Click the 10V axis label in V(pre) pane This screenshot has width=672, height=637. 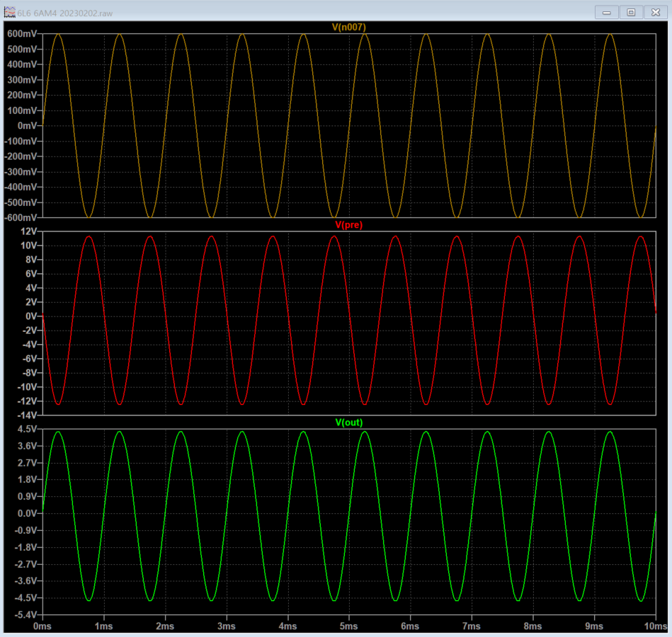29,246
